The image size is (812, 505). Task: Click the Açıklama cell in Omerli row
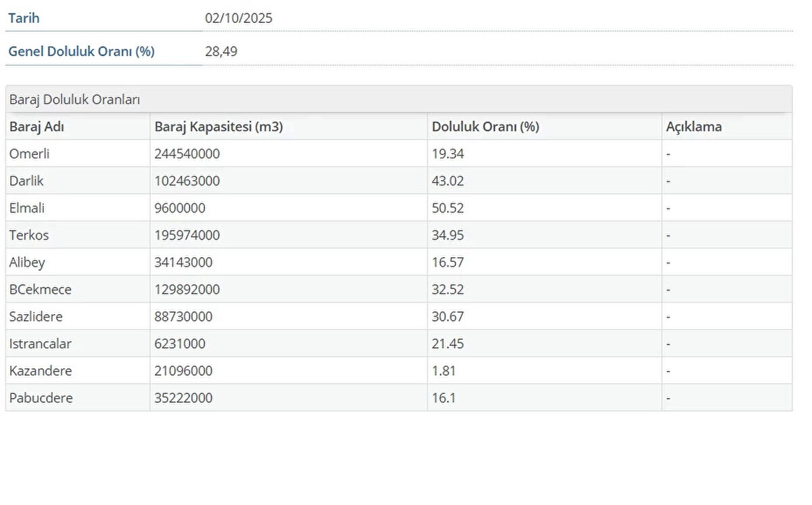tap(668, 154)
